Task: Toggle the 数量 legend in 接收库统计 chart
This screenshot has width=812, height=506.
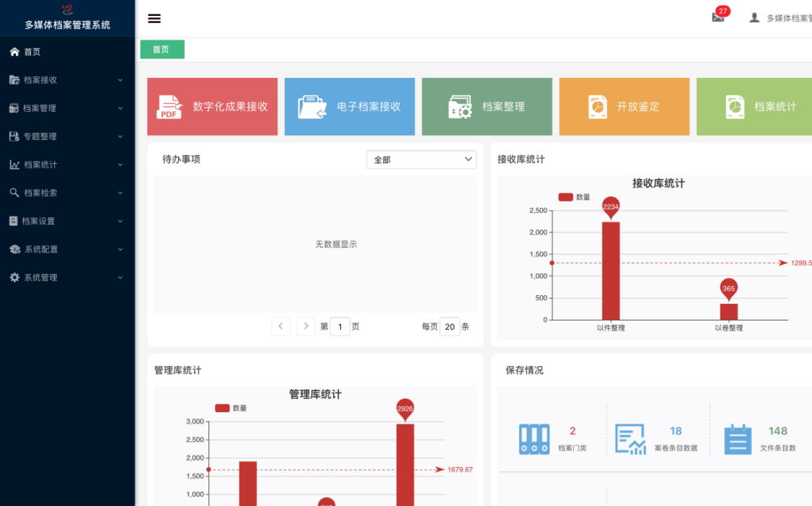Action: tap(575, 196)
